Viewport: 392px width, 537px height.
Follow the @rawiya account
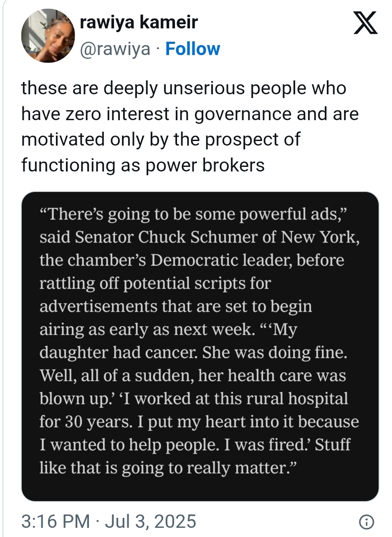192,49
